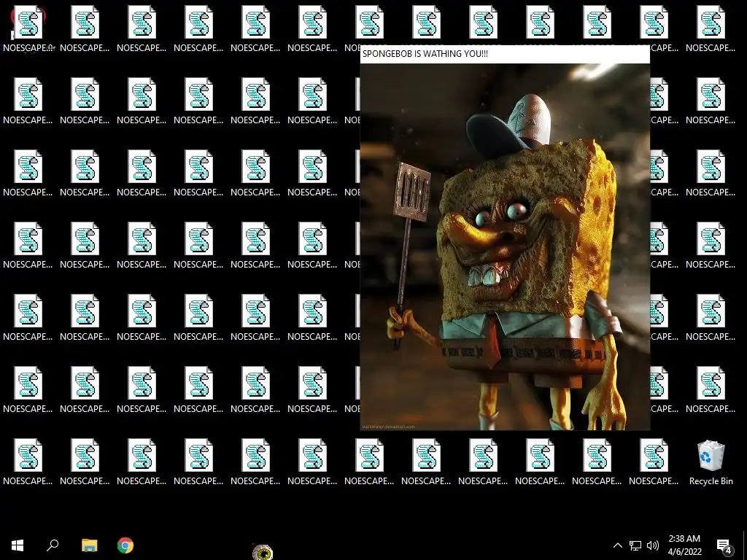Open the volume speaker tray icon
The width and height of the screenshot is (747, 560).
pos(653,545)
